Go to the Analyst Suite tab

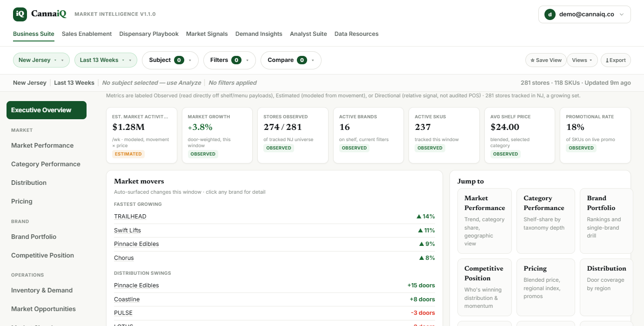pyautogui.click(x=309, y=34)
